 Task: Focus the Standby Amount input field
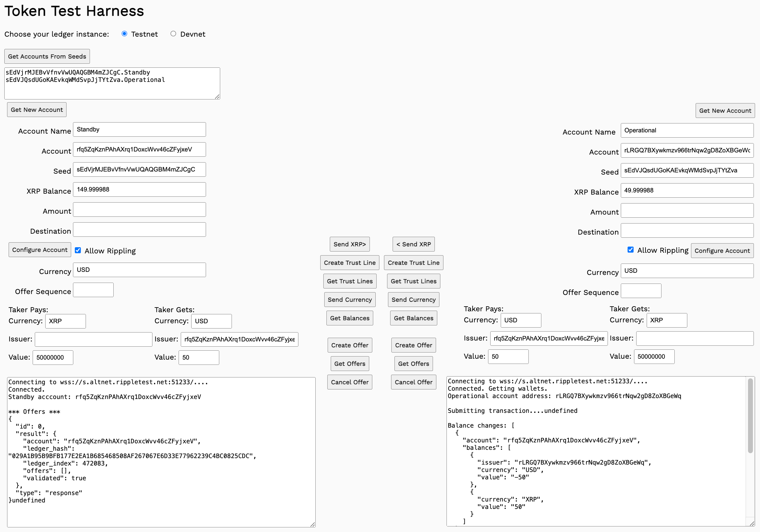139,210
